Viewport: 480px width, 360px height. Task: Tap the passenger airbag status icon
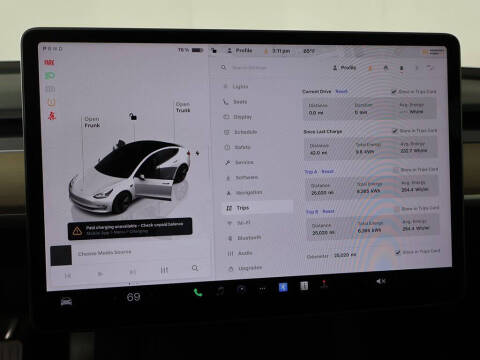point(433,52)
